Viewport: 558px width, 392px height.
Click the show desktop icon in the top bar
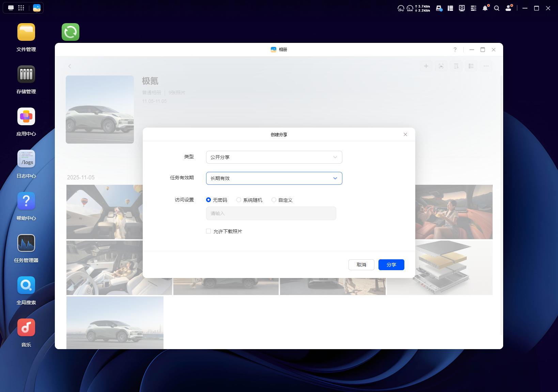(11, 8)
